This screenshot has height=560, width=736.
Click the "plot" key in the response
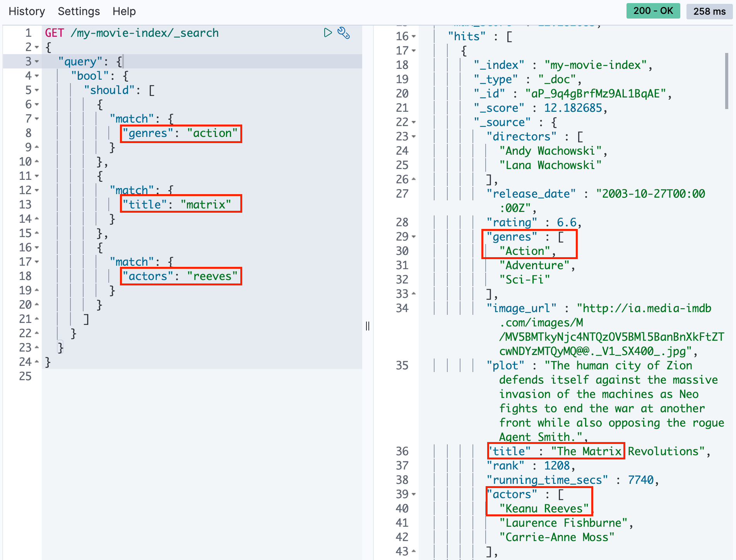click(505, 365)
